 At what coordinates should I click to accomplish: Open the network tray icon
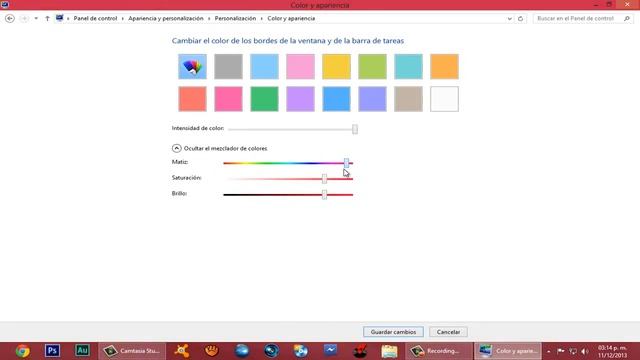pyautogui.click(x=573, y=351)
